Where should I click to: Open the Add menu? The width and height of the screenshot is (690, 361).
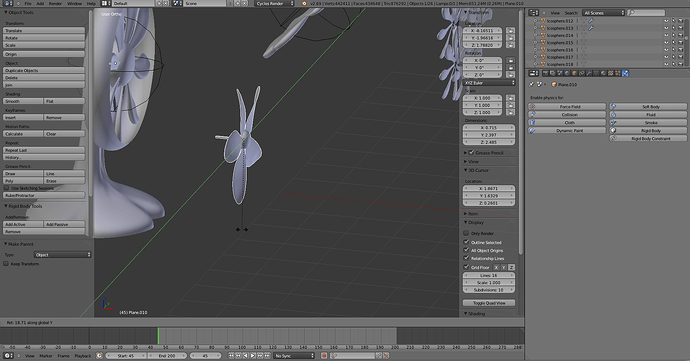[40, 3]
